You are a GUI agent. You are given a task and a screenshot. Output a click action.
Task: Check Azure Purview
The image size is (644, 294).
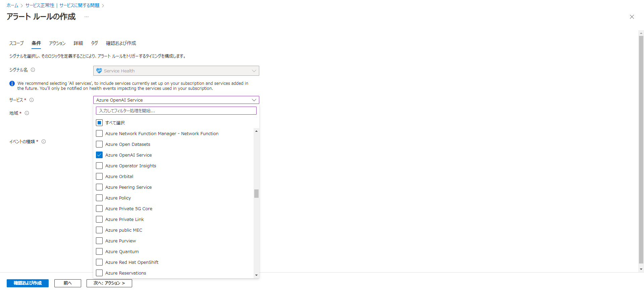[x=99, y=241]
